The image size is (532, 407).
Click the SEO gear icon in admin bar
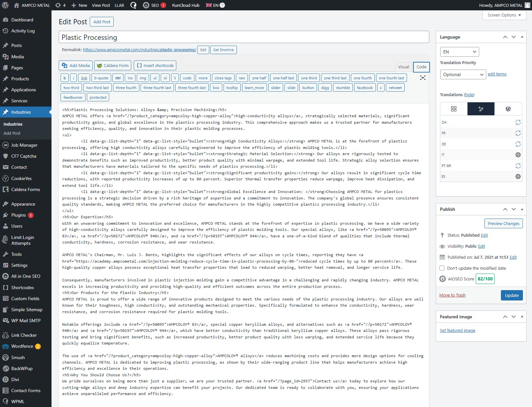[x=146, y=5]
